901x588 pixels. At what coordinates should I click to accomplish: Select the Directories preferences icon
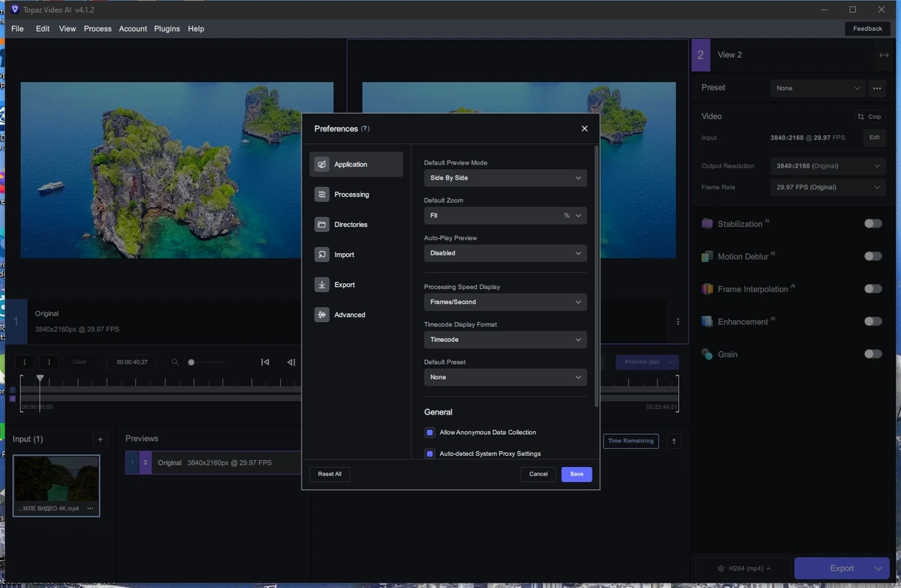[x=321, y=225]
